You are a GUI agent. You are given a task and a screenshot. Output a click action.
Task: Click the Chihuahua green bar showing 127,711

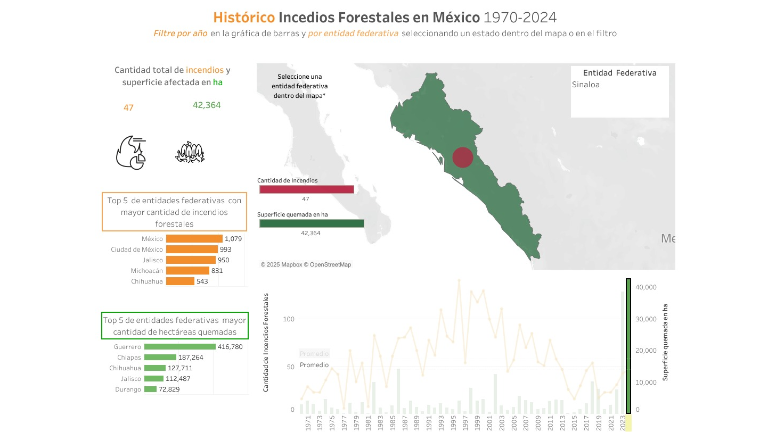tap(155, 368)
